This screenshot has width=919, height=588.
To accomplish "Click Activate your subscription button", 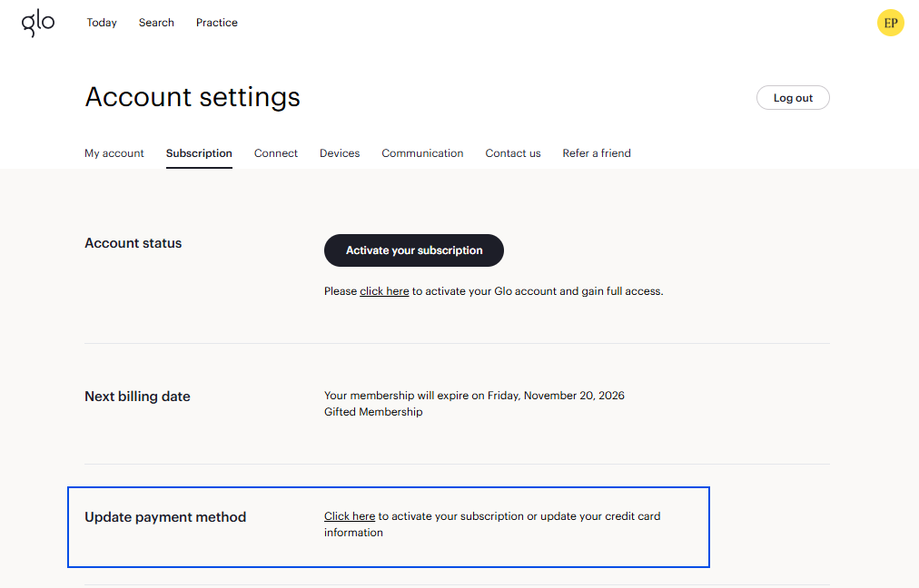I will 414,250.
